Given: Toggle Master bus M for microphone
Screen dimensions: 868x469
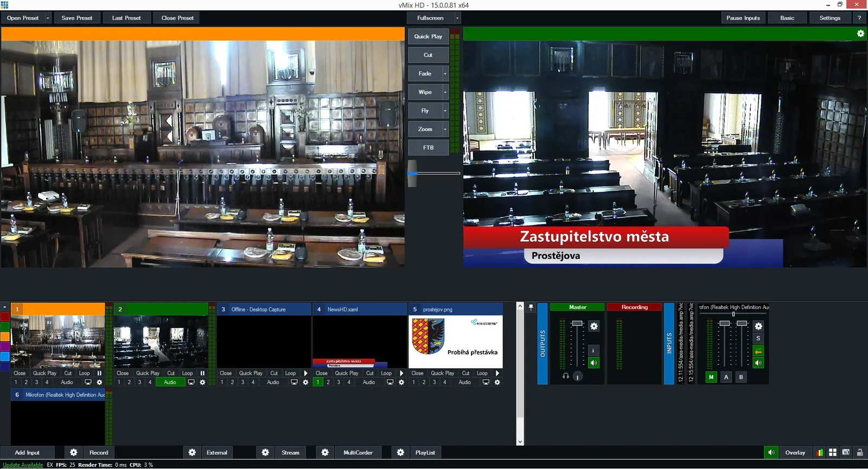Looking at the screenshot, I should tap(711, 377).
